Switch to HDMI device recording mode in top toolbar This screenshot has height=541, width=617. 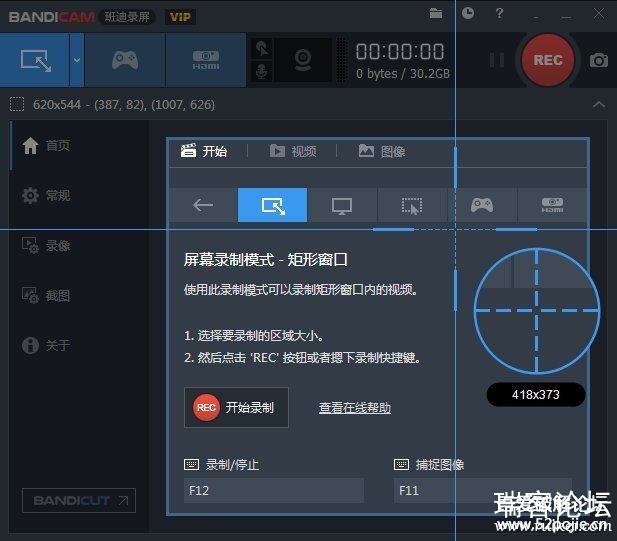pos(206,60)
